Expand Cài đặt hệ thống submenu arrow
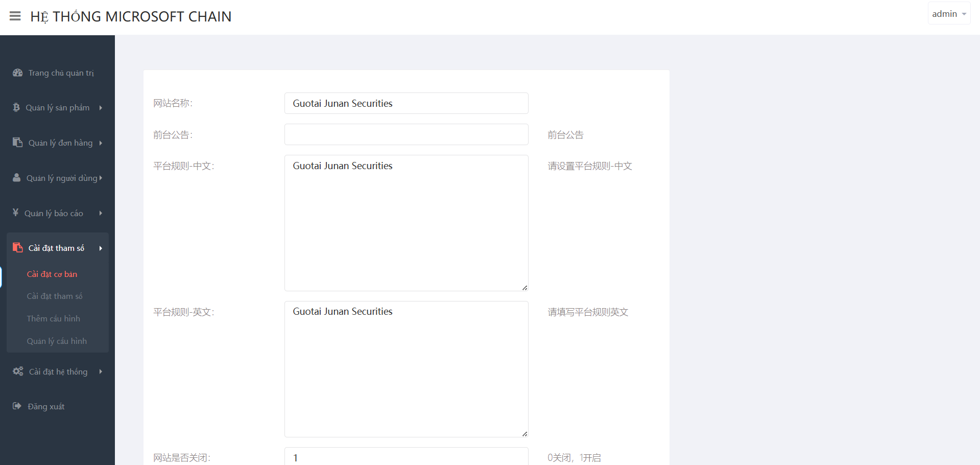Screen dimensions: 980x465 101,371
